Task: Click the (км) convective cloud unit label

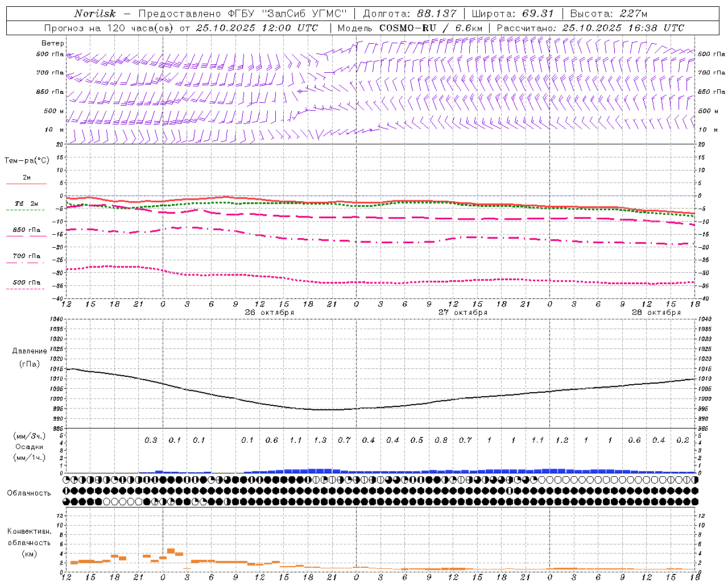Action: point(30,553)
